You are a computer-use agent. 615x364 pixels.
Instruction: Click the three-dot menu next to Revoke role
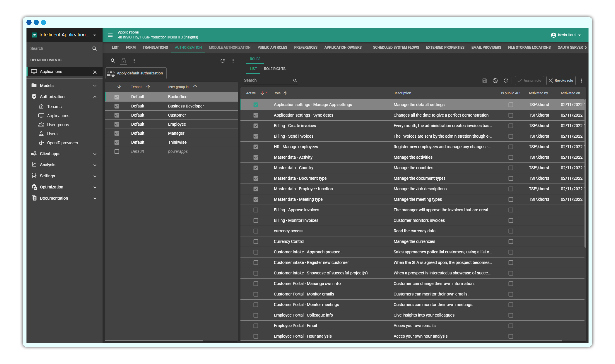coord(582,80)
